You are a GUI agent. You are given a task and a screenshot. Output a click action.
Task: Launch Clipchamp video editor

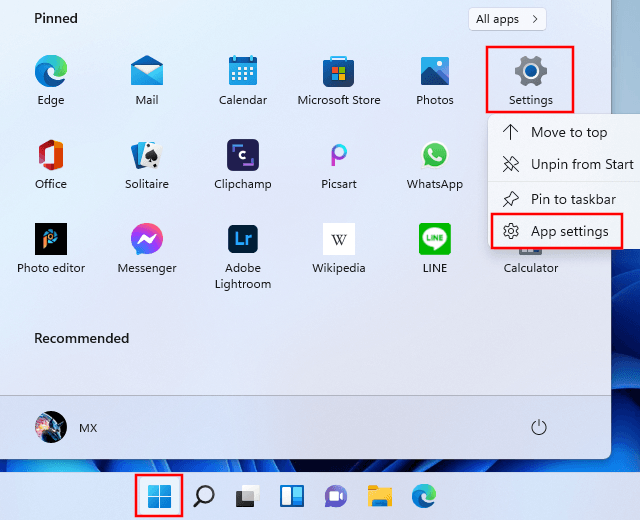pos(243,164)
